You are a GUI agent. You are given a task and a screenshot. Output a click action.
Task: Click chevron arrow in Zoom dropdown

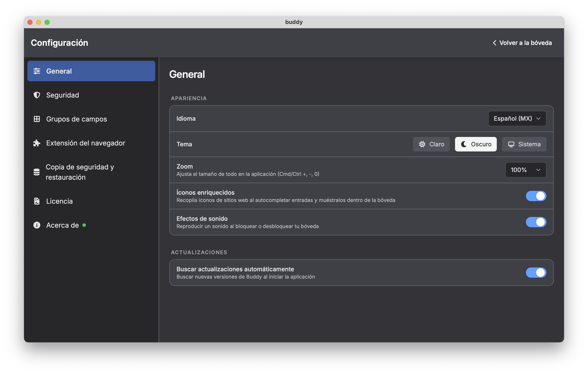(x=538, y=170)
